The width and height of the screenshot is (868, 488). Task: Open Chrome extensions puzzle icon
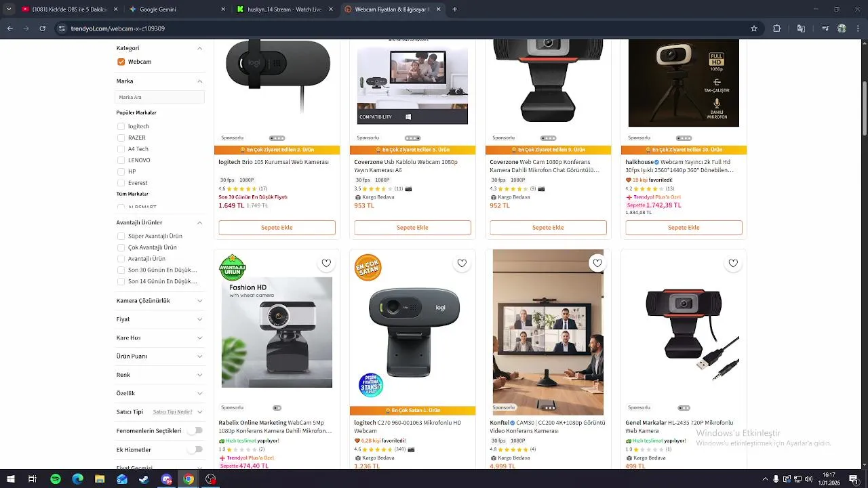[x=777, y=28]
